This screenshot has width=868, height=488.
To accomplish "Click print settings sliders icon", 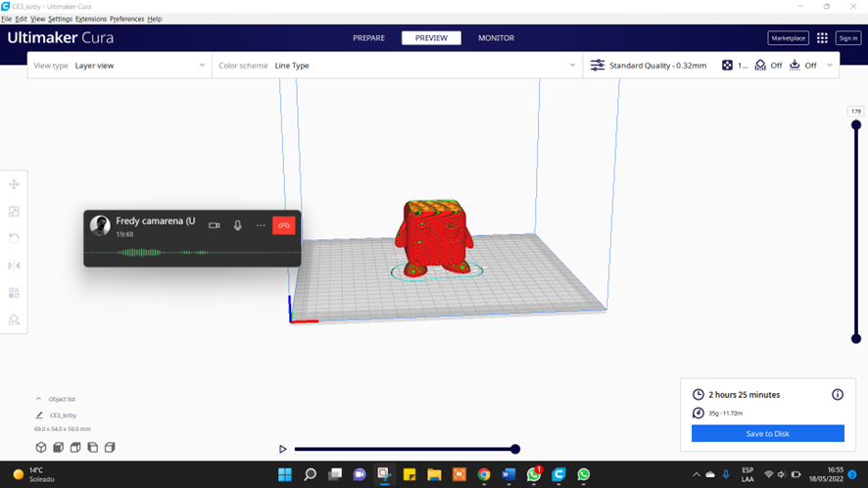I will 598,66.
